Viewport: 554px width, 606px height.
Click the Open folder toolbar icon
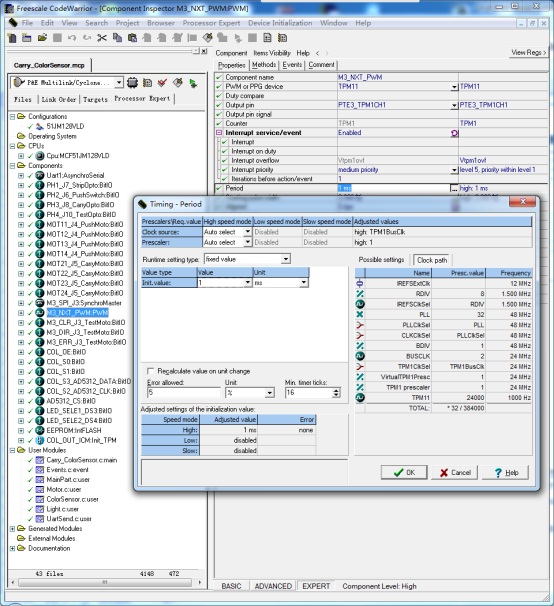42,37
